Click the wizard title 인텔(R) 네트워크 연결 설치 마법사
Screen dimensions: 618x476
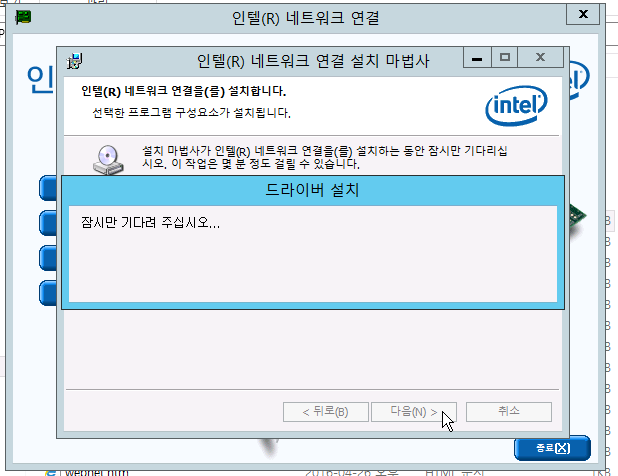(x=313, y=61)
